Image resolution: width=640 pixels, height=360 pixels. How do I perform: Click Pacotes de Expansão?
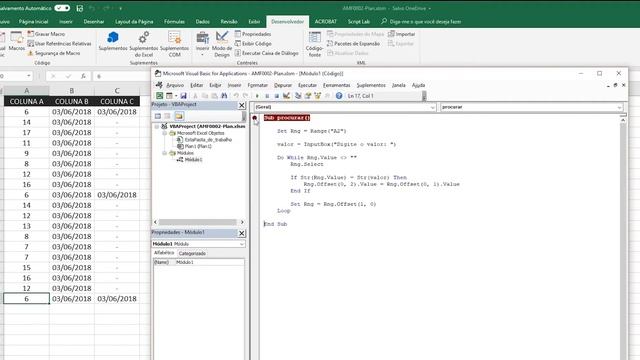coord(353,44)
